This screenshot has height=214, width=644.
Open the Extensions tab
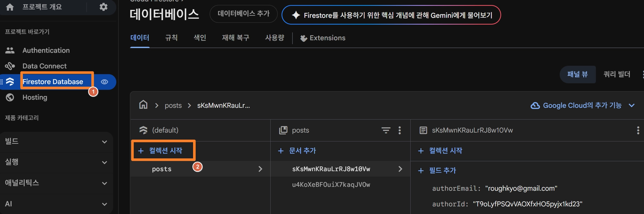click(x=323, y=38)
